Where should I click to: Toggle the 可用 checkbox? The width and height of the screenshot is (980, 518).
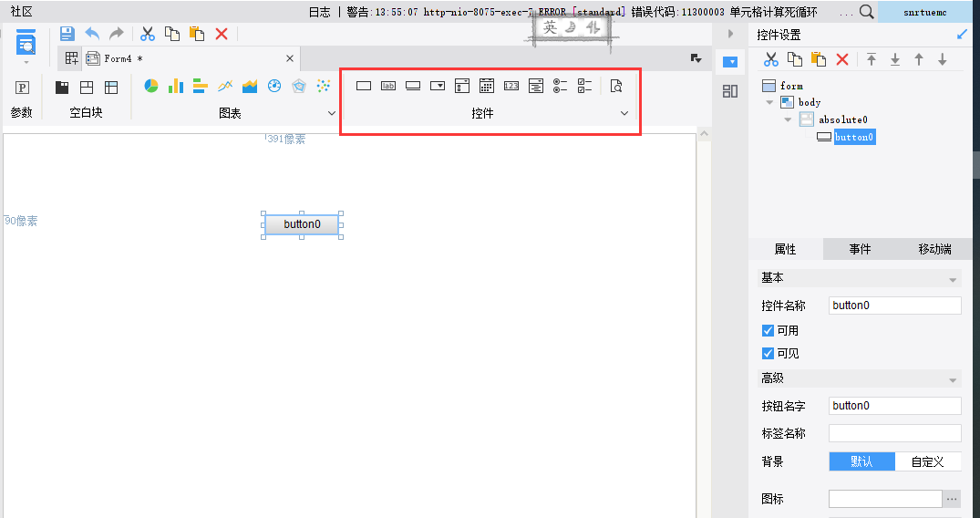coord(769,330)
